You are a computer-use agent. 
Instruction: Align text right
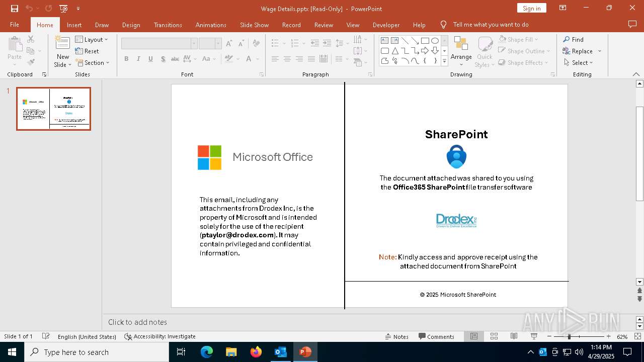(x=299, y=59)
